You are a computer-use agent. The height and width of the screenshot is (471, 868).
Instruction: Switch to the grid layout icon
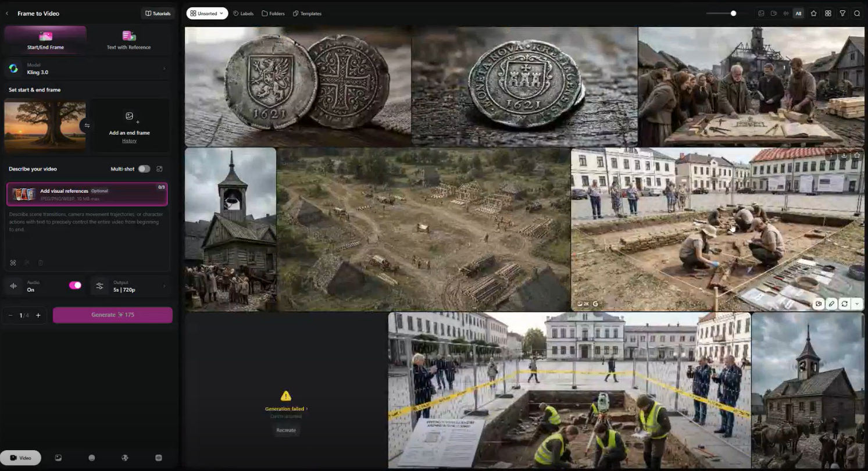(828, 13)
